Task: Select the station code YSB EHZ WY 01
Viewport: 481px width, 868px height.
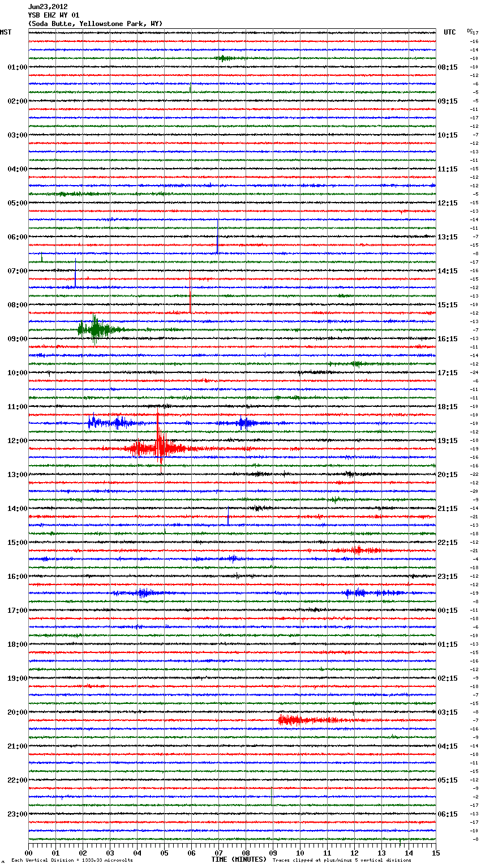Action: [54, 15]
